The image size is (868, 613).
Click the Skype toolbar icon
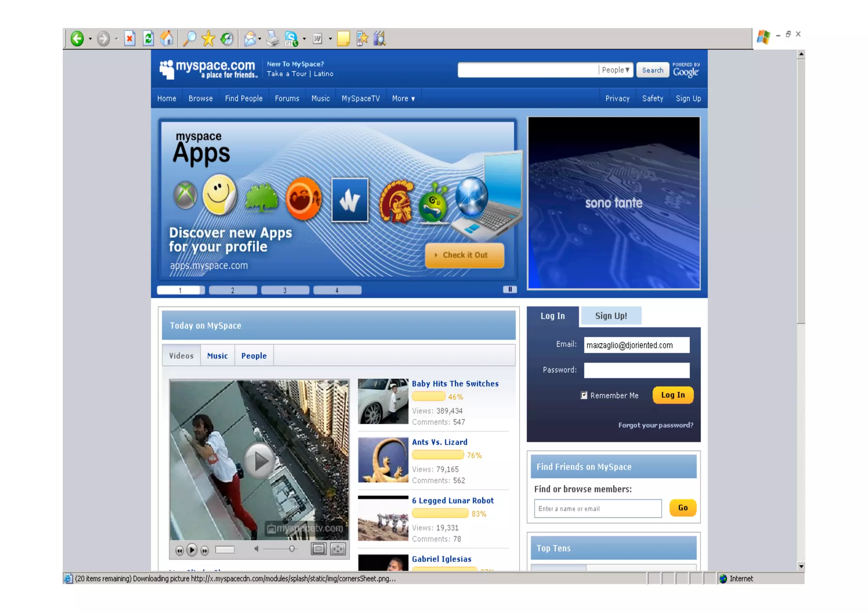click(291, 39)
